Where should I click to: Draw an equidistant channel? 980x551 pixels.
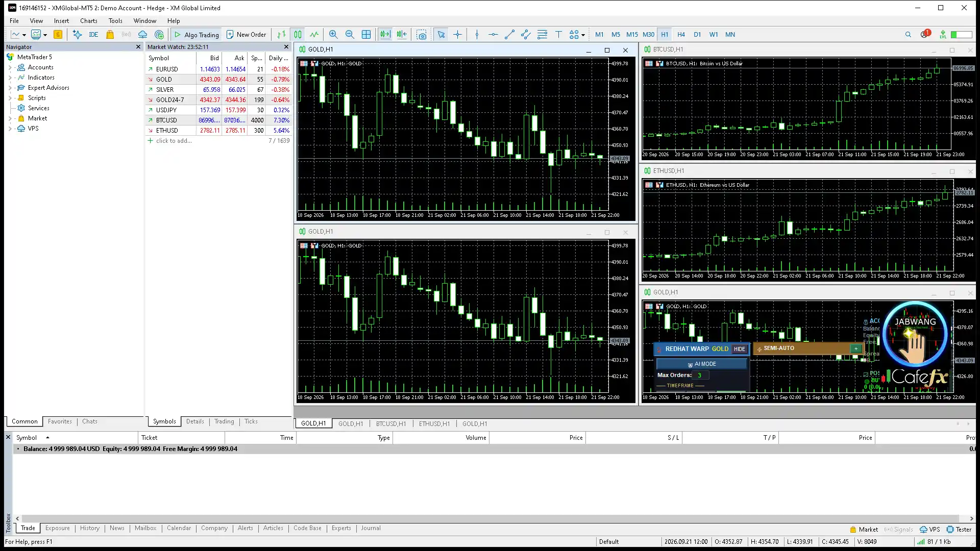click(x=526, y=35)
